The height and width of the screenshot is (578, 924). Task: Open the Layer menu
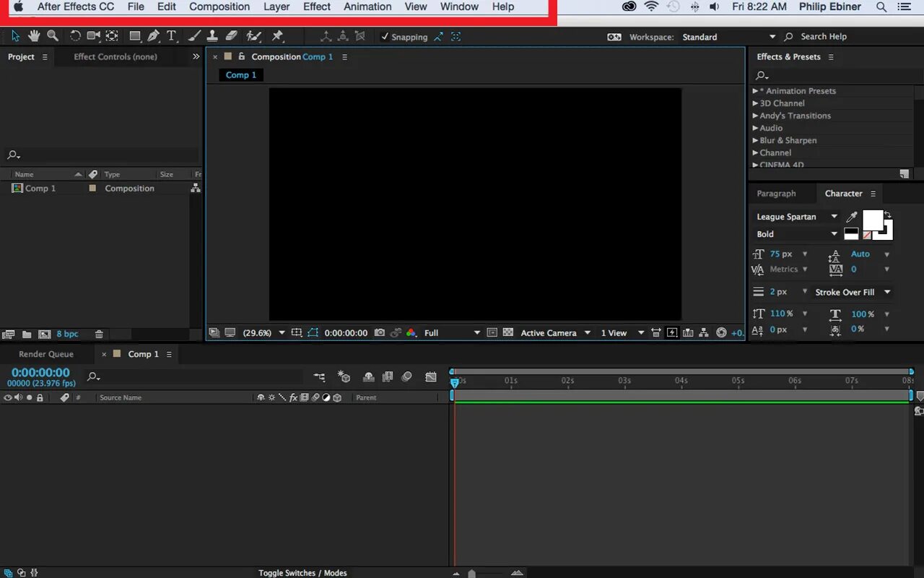[x=276, y=7]
